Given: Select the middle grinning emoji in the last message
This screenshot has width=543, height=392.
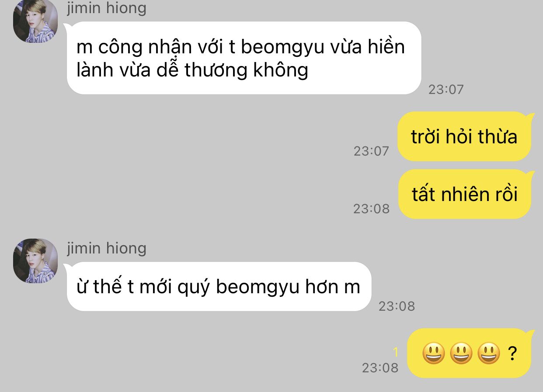Looking at the screenshot, I should [x=461, y=353].
